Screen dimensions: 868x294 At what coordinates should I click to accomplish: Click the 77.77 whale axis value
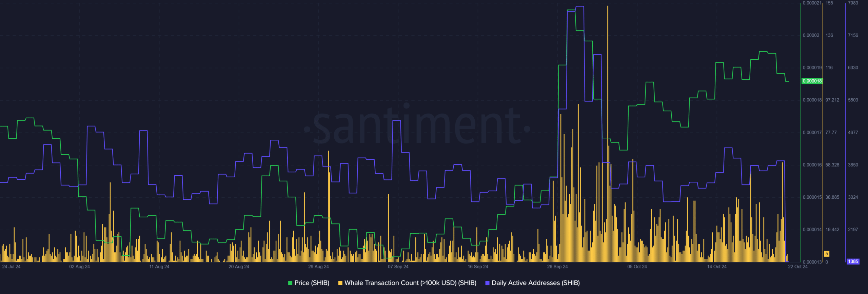831,133
